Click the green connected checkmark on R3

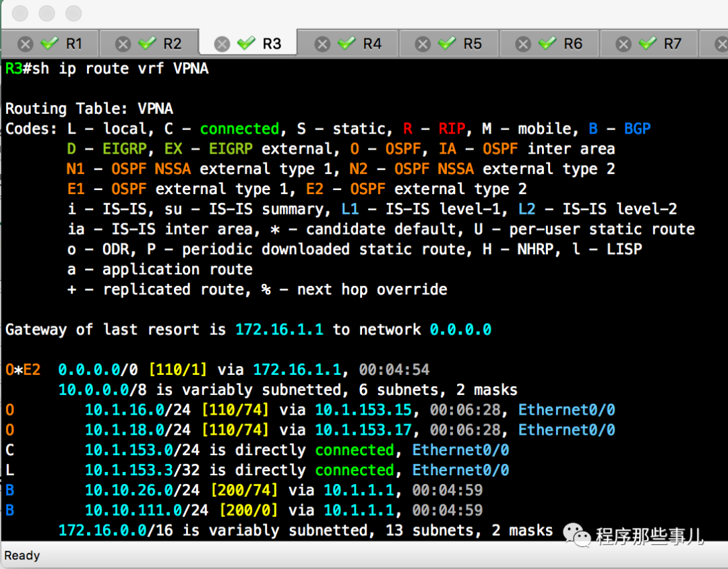pyautogui.click(x=246, y=43)
